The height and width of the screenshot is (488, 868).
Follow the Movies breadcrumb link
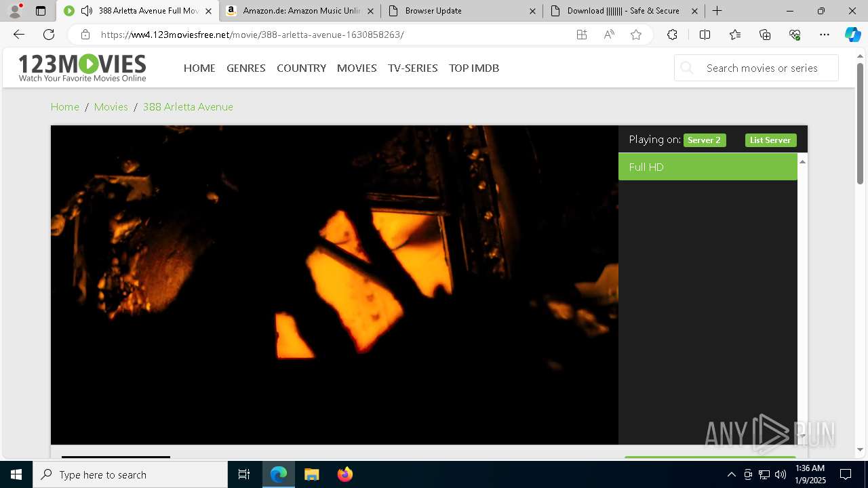coord(111,106)
